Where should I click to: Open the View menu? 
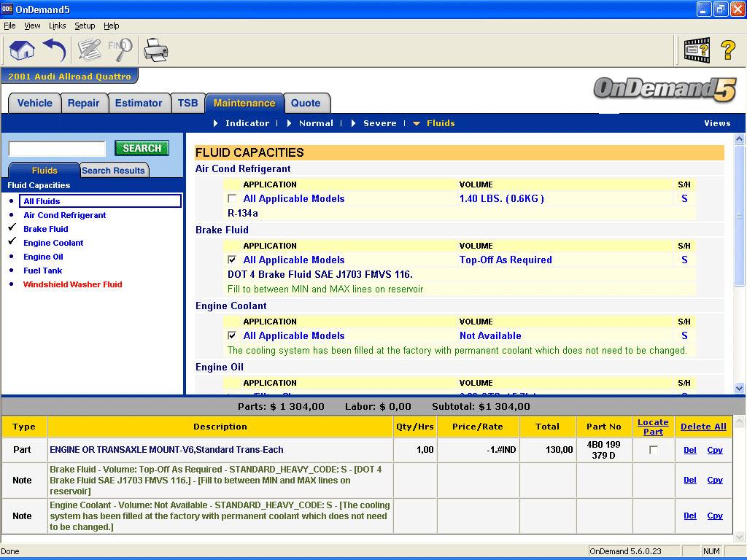[32, 26]
